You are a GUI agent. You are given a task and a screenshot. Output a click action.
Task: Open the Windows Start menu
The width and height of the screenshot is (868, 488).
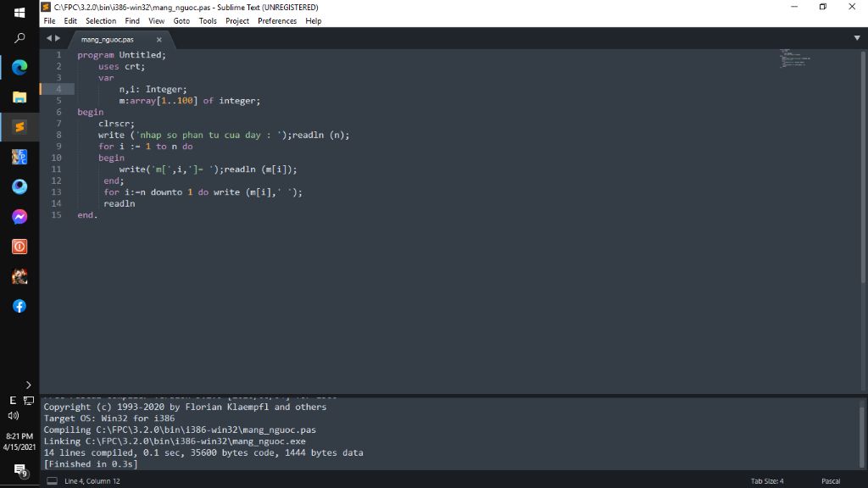[x=19, y=12]
